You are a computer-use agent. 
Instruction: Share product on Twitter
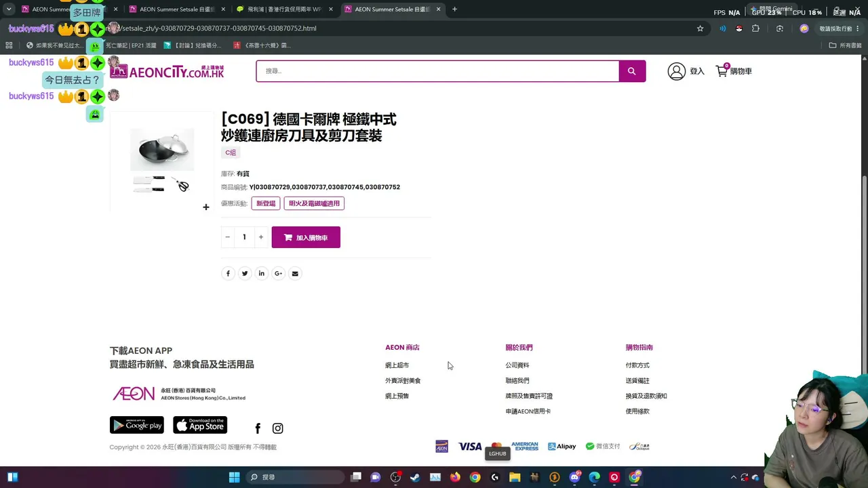click(245, 273)
